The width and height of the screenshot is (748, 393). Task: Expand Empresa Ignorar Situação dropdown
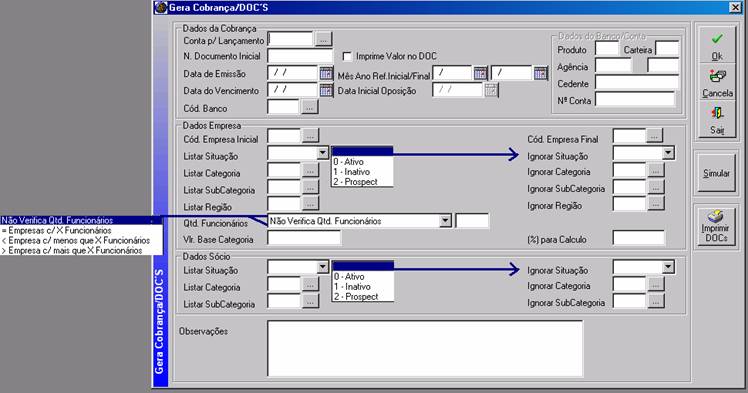tap(668, 153)
